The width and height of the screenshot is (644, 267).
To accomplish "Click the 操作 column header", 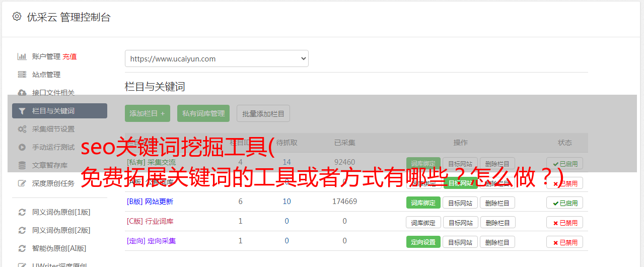I will [460, 143].
